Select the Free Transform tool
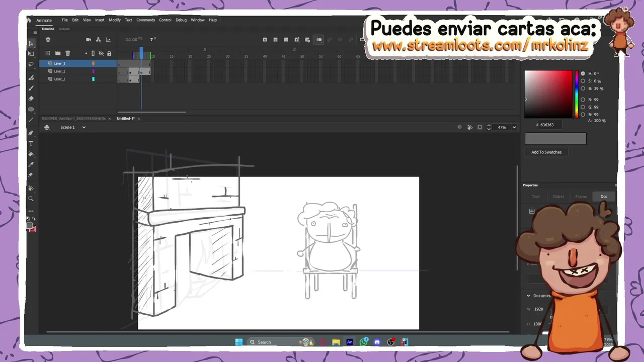644x362 pixels. point(31,54)
